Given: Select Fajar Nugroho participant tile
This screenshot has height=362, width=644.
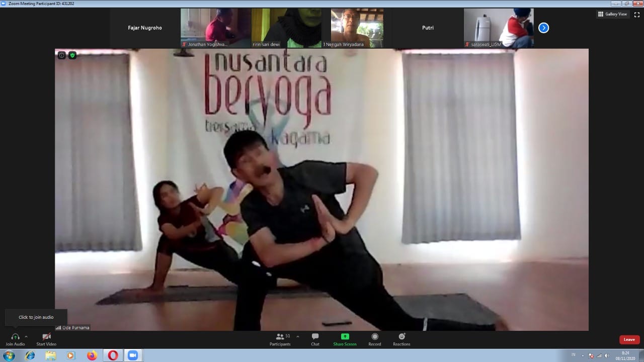Looking at the screenshot, I should click(x=145, y=28).
